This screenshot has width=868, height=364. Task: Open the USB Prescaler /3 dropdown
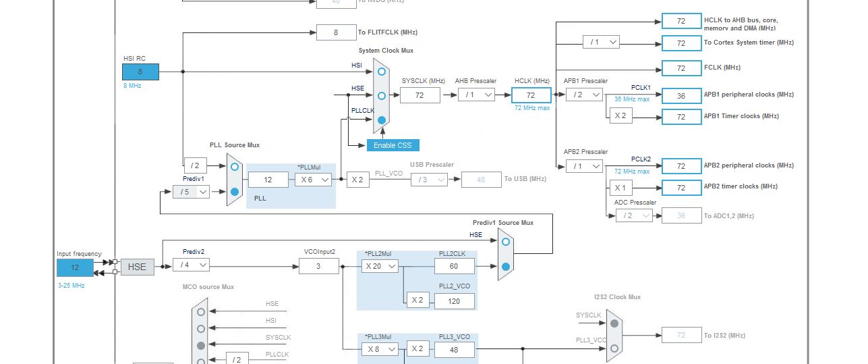point(429,180)
